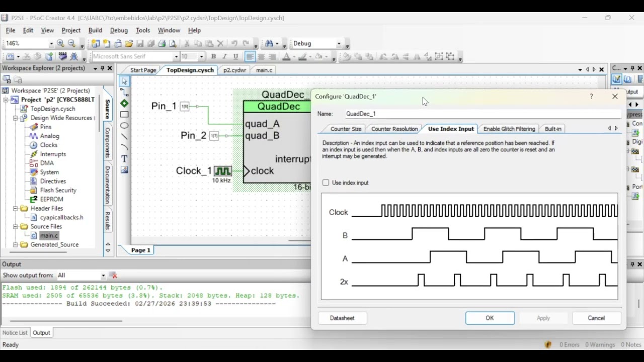Collapse the Header Files folder
Screen dimensions: 644x362
[15, 208]
